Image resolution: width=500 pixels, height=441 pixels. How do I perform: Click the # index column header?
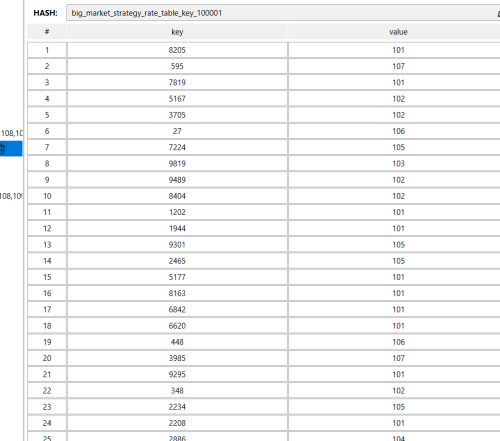[47, 32]
